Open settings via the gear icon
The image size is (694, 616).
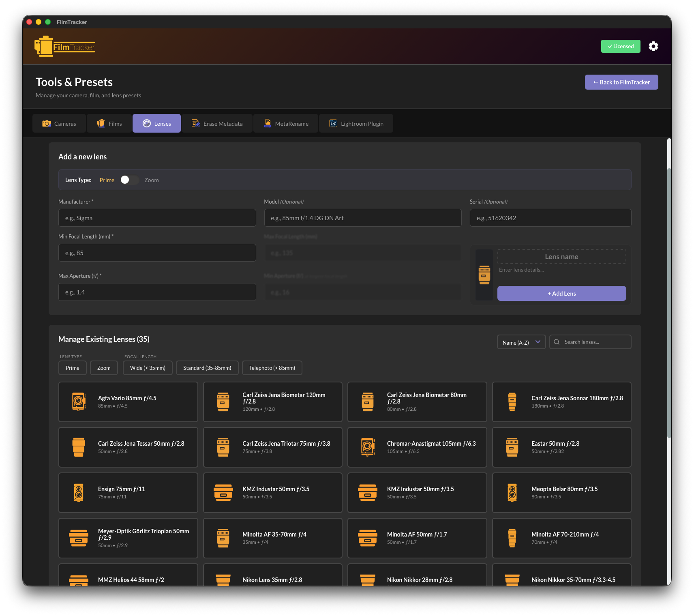point(653,46)
